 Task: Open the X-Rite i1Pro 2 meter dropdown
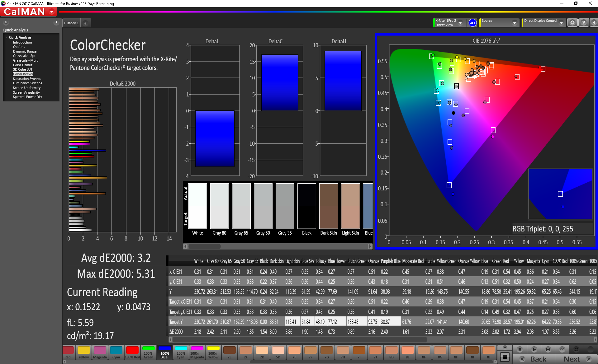point(460,23)
